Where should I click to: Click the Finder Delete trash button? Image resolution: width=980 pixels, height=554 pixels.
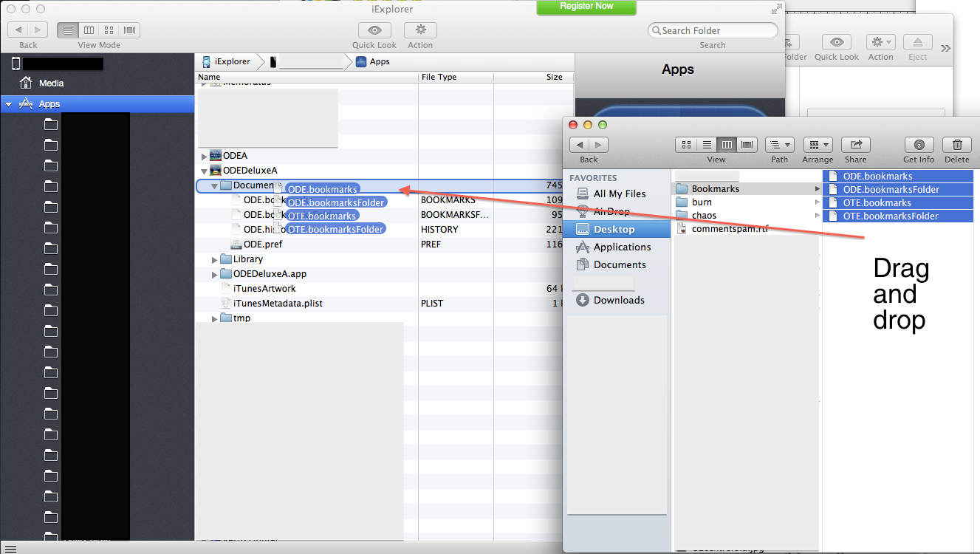(x=957, y=145)
